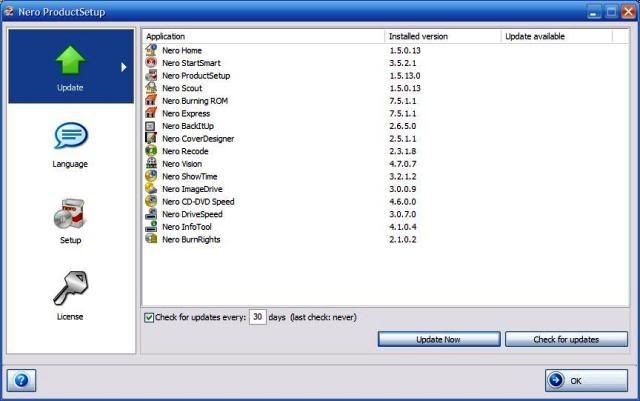This screenshot has height=401, width=640.
Task: Click the Nero BackItUp icon
Action: click(x=151, y=126)
